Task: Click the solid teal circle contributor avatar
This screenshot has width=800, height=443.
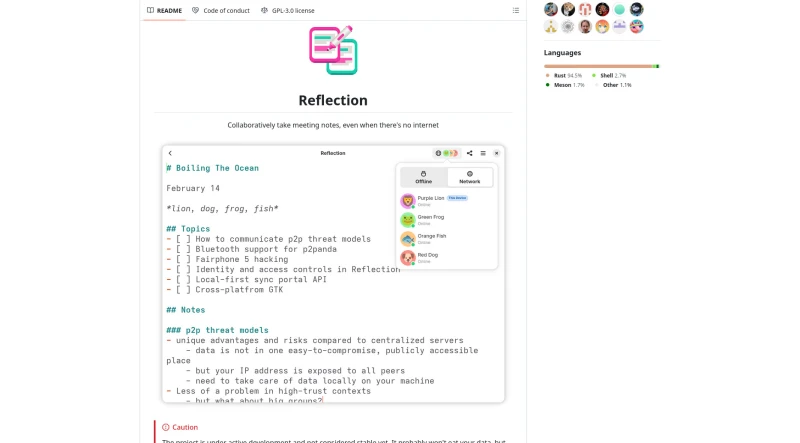Action: tap(619, 9)
